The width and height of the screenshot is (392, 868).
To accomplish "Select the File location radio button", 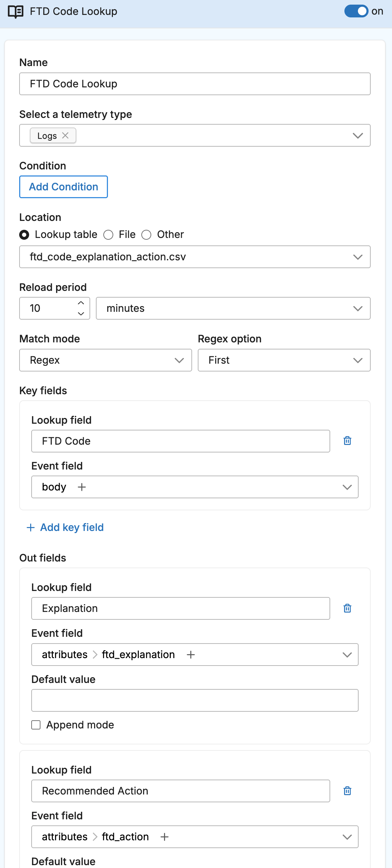I will [108, 235].
